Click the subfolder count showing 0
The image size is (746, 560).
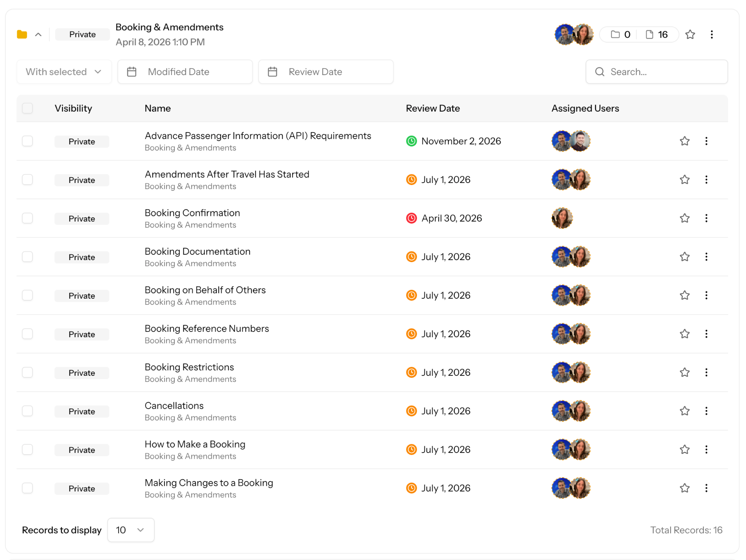click(620, 34)
